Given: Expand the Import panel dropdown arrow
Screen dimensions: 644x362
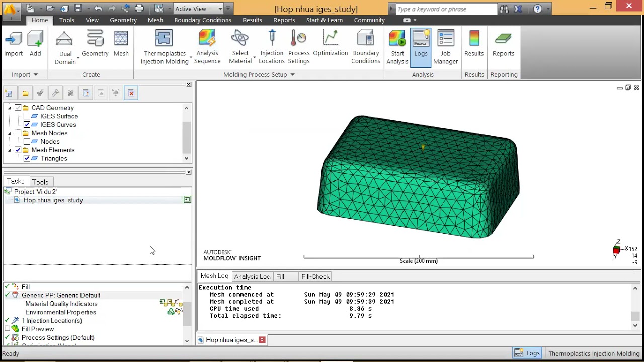Looking at the screenshot, I should (x=35, y=75).
